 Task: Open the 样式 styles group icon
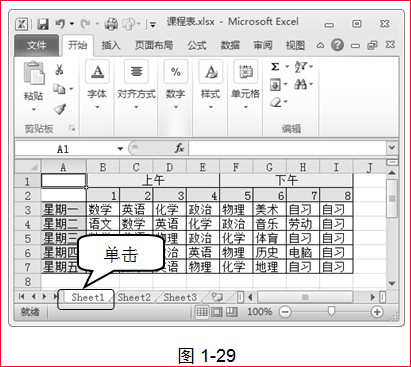click(211, 71)
